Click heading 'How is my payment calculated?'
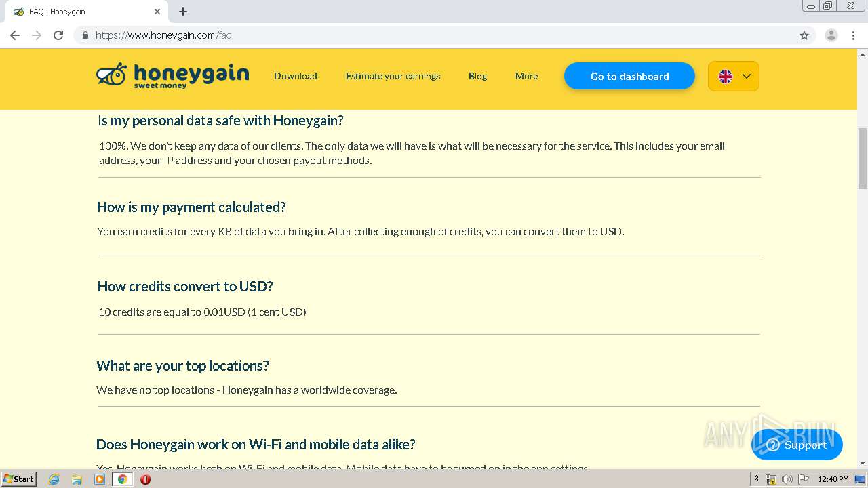Image resolution: width=868 pixels, height=488 pixels. [191, 207]
